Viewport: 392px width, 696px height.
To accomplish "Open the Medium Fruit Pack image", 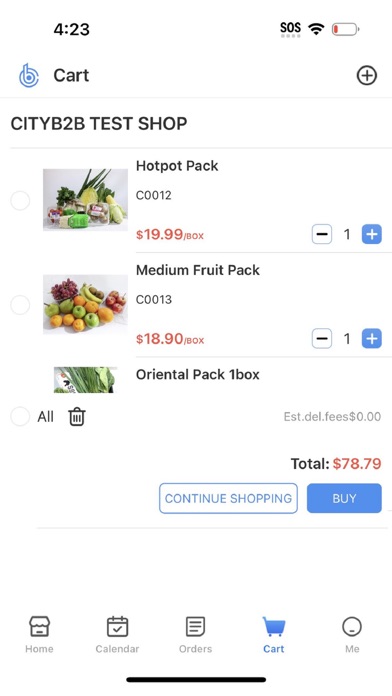I will (85, 304).
